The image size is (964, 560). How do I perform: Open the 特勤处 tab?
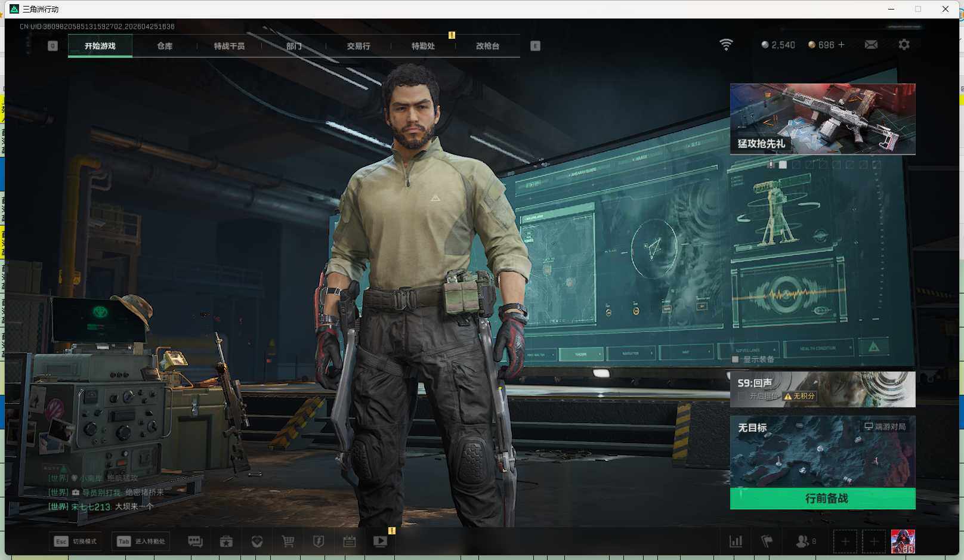423,46
